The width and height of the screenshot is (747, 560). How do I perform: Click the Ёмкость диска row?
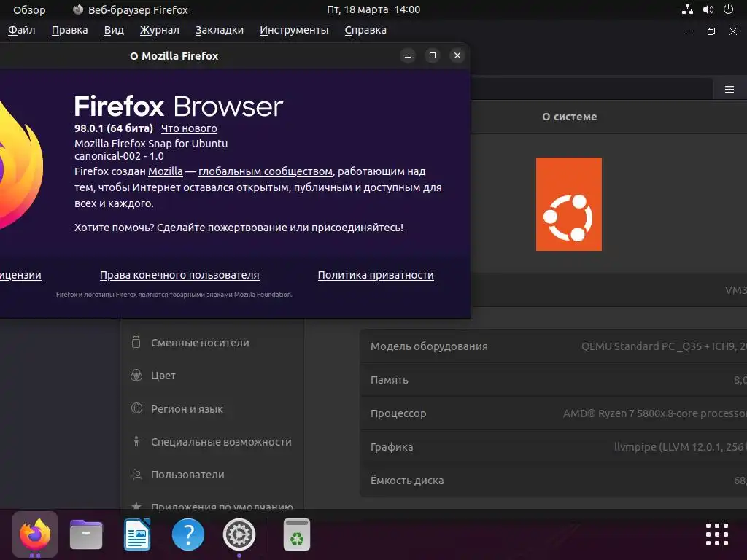554,481
